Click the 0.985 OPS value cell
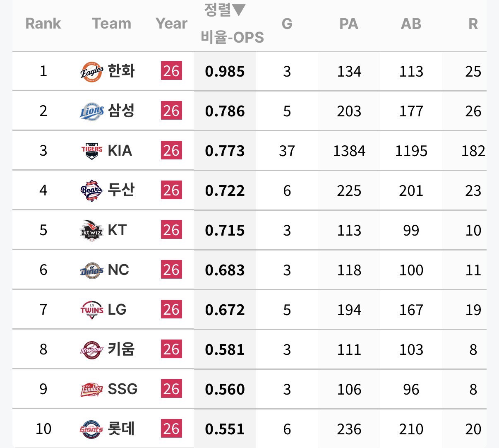Image resolution: width=499 pixels, height=448 pixels. point(225,71)
